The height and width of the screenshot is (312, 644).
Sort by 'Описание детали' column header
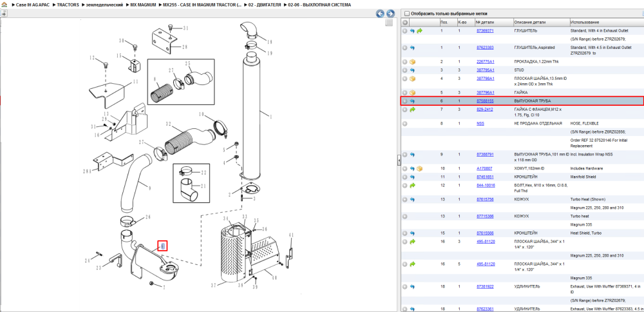541,22
